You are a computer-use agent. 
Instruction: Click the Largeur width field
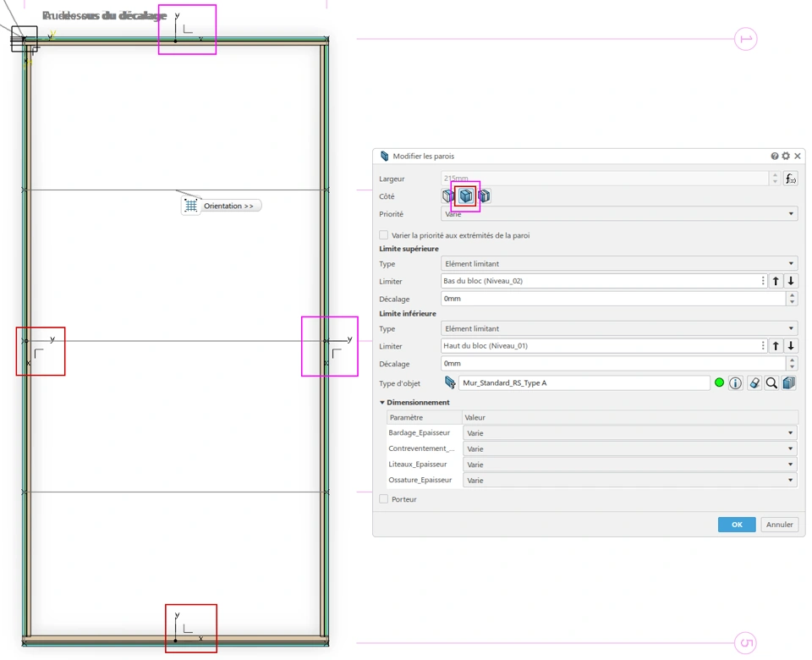[606, 179]
